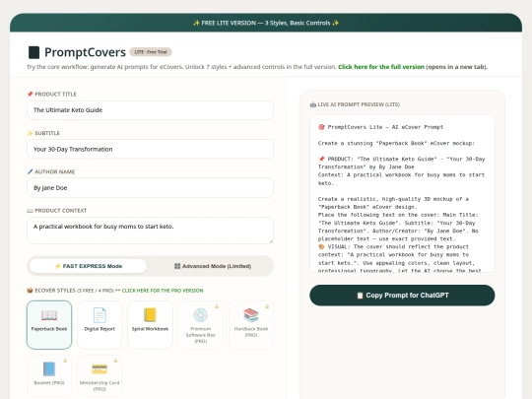
Task: Click the open book Paperback icon
Action: pyautogui.click(x=49, y=315)
